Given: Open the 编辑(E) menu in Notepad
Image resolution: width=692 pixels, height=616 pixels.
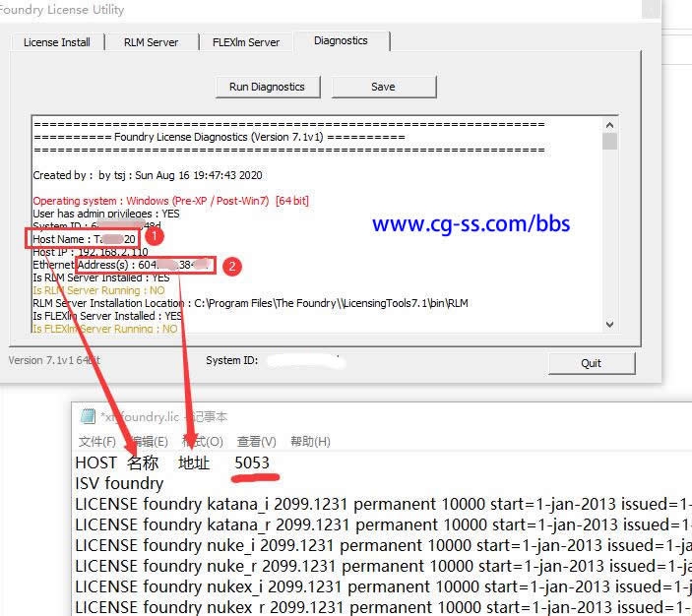Looking at the screenshot, I should [148, 441].
